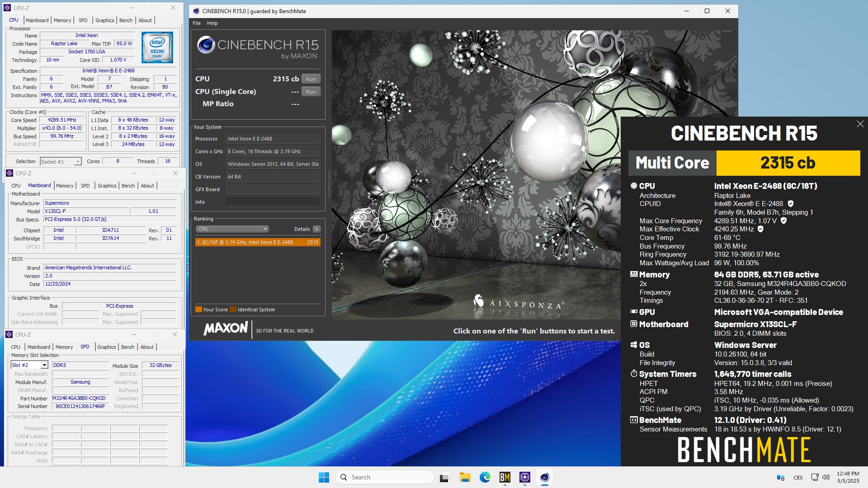Open BenchMate taskbar icon

(505, 477)
